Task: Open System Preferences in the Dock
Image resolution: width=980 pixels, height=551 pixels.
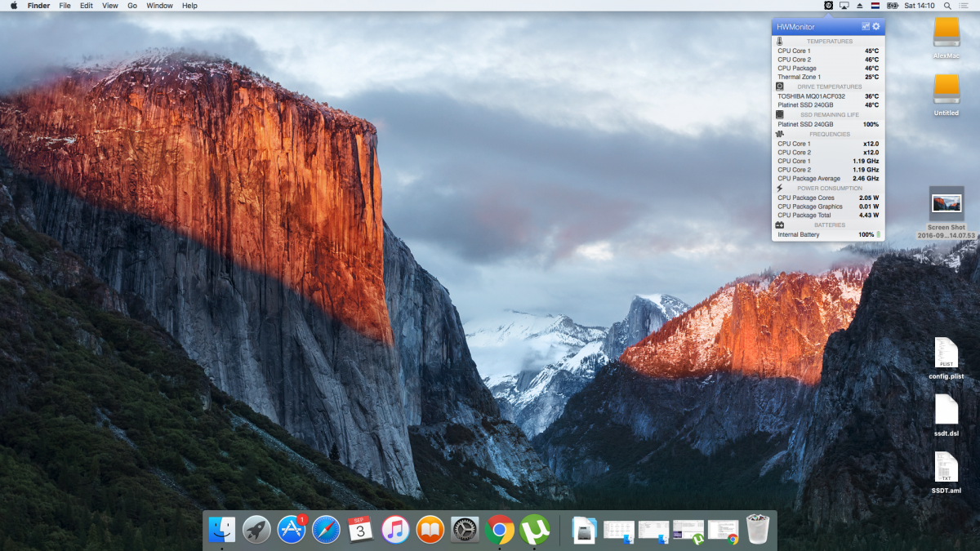Action: (x=465, y=529)
